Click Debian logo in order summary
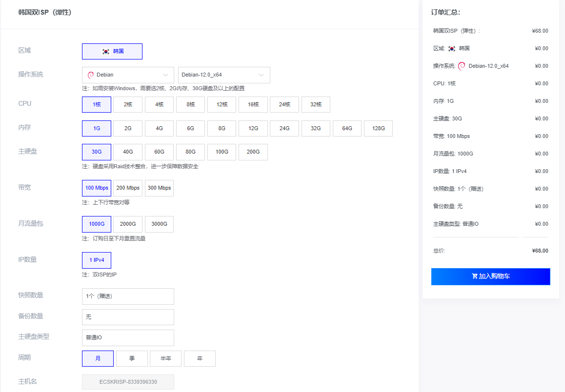The width and height of the screenshot is (565, 392). [x=462, y=66]
